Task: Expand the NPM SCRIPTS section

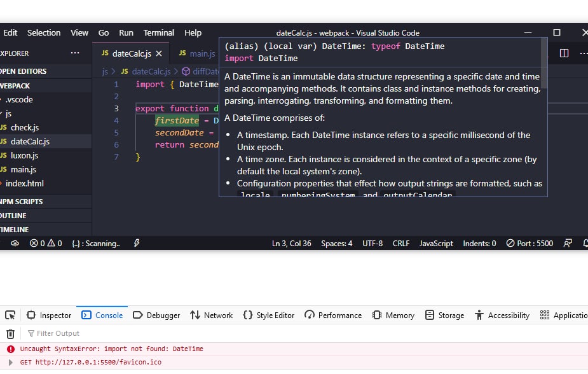Action: pyautogui.click(x=46, y=202)
